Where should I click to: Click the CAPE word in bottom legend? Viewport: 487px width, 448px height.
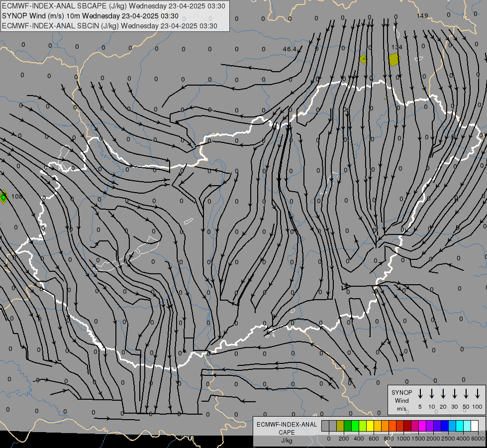[x=287, y=433]
